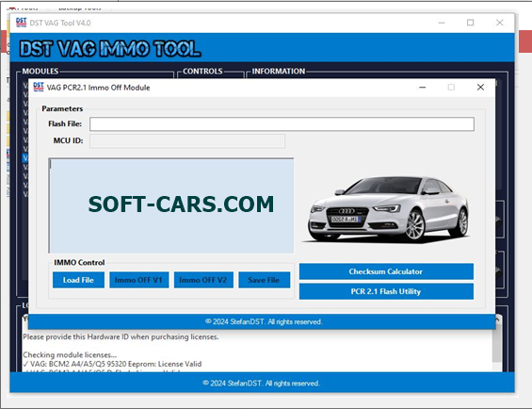The width and height of the screenshot is (532, 409).
Task: Open the Checksum Calculator
Action: 386,271
